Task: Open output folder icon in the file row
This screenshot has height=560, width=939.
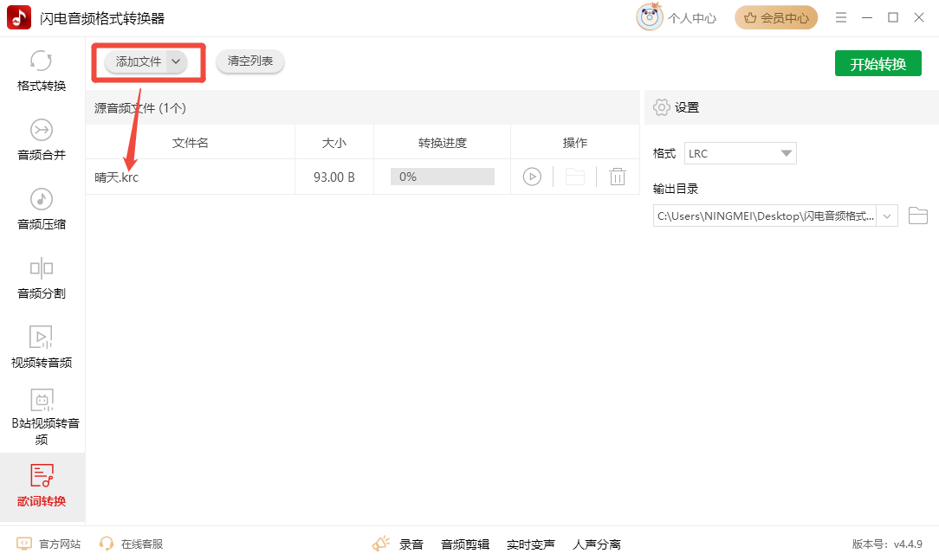Action: (x=574, y=177)
